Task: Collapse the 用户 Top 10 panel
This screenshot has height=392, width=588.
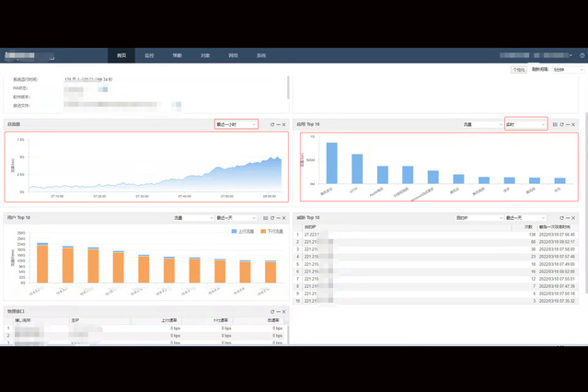Action: tap(278, 218)
